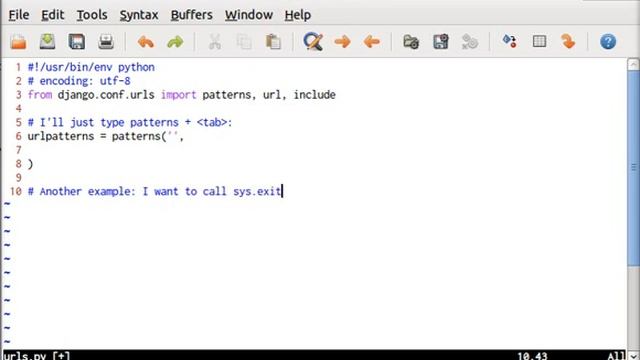Click the Run script gears icon
Image resolution: width=640 pixels, height=360 pixels.
[x=470, y=42]
